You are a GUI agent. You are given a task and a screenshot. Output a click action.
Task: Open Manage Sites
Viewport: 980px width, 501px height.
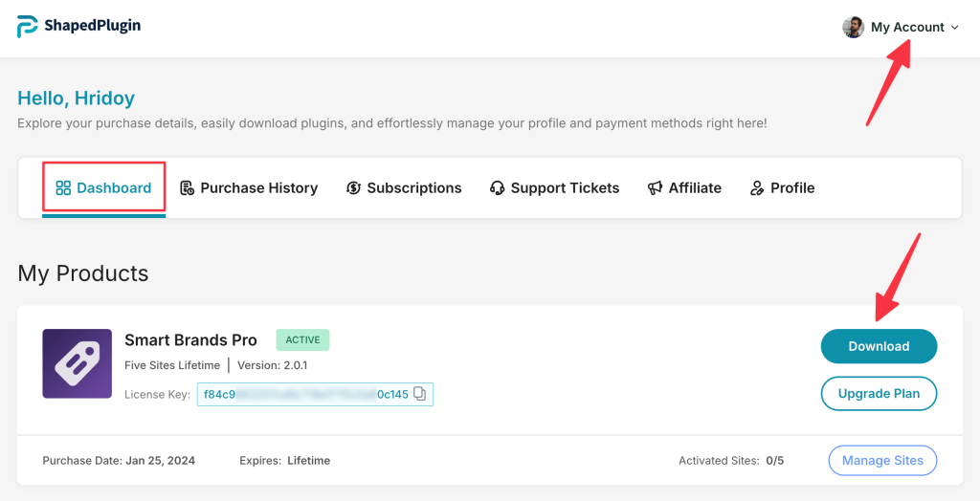click(882, 461)
